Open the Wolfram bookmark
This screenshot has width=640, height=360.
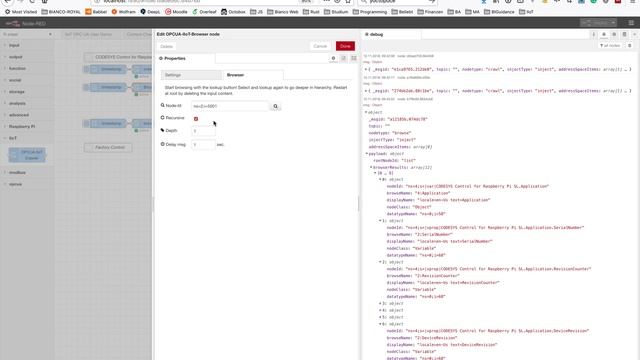[123, 12]
